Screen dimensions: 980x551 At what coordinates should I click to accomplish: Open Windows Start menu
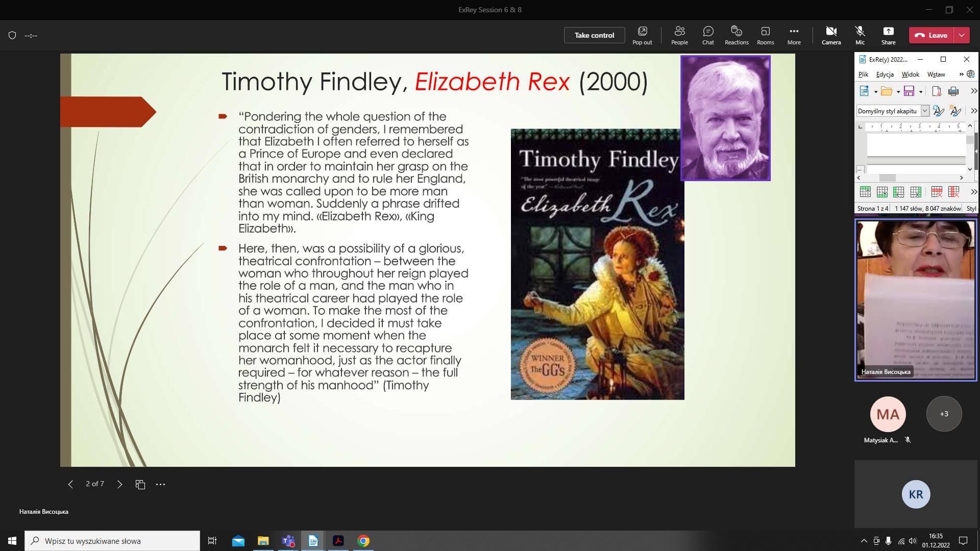pyautogui.click(x=12, y=541)
